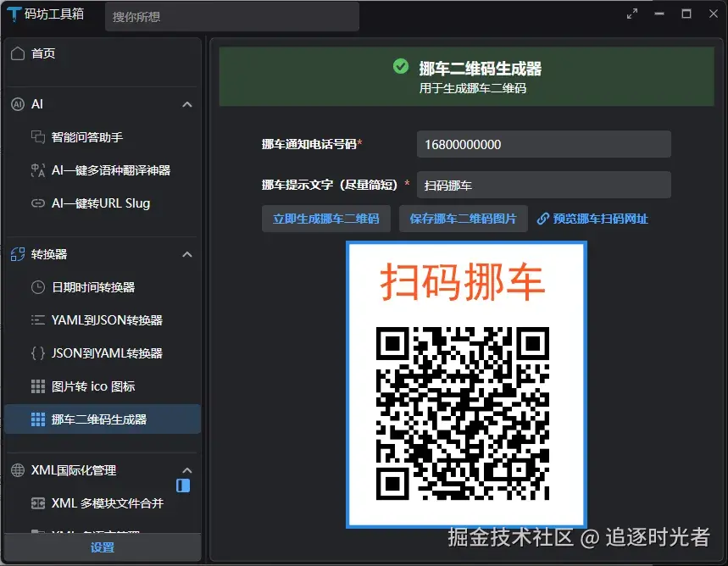Click the generated QR code image
728x566 pixels.
(463, 413)
